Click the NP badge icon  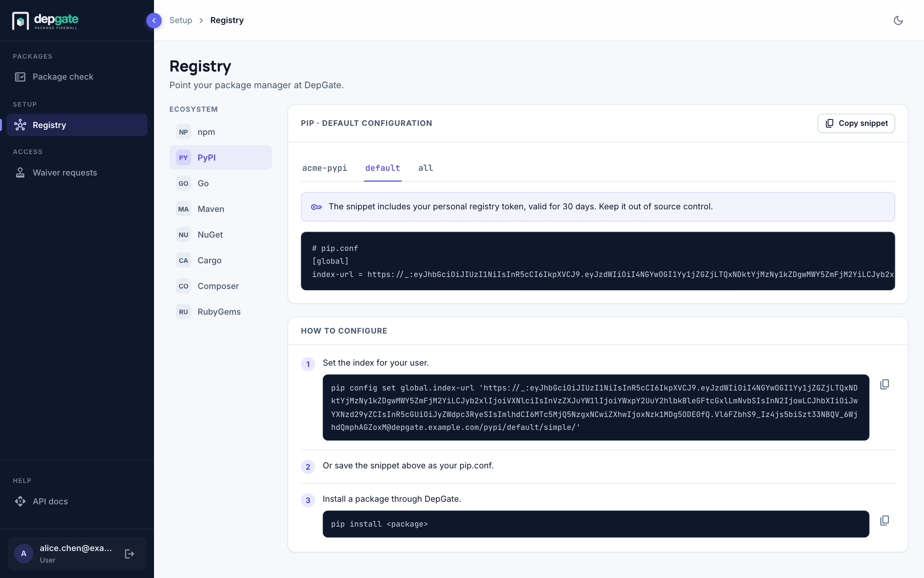pos(184,132)
